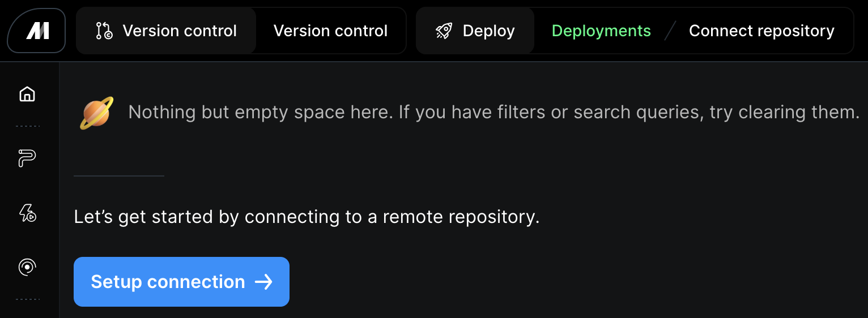Select the pipe-shaped icon in the sidebar
The image size is (868, 318).
click(x=27, y=159)
